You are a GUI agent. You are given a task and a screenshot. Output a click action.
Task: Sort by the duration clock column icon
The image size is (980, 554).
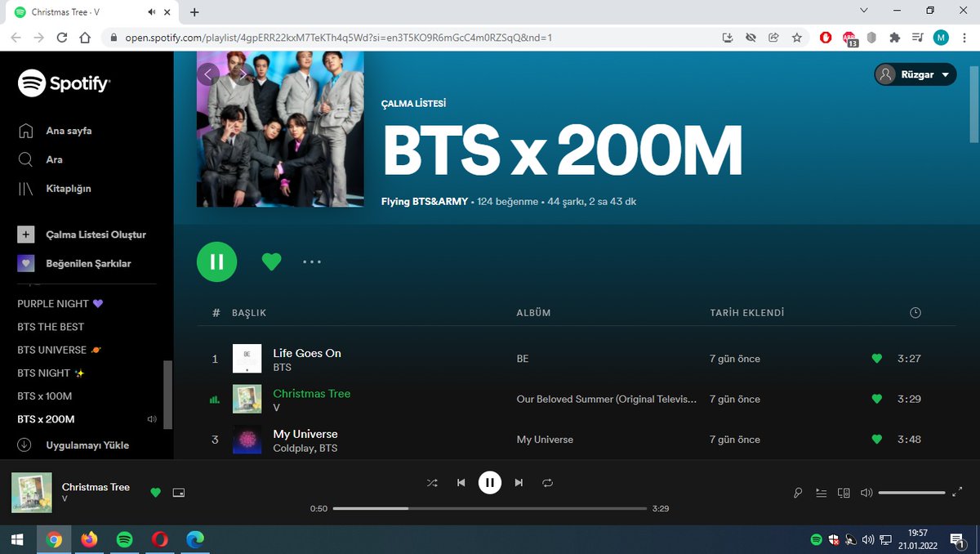pos(915,313)
